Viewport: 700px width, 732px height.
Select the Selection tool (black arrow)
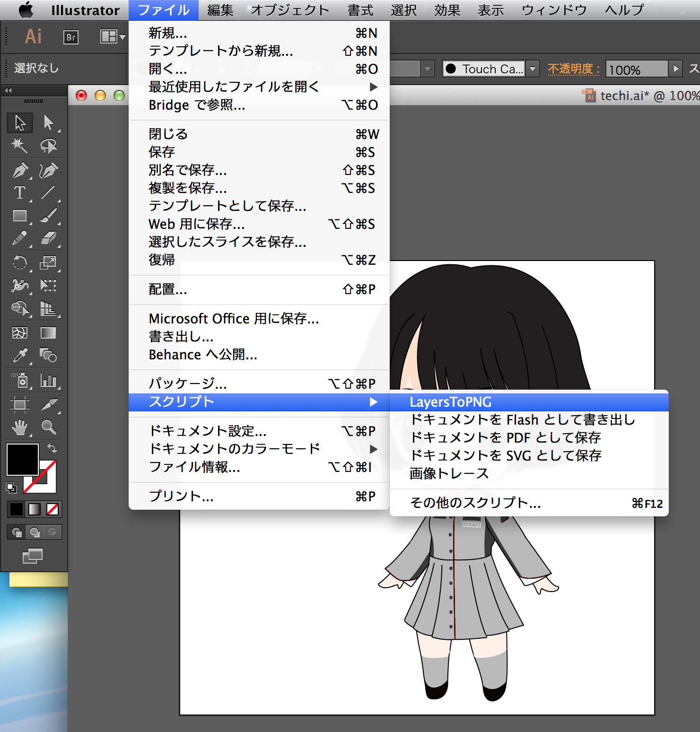pos(20,122)
